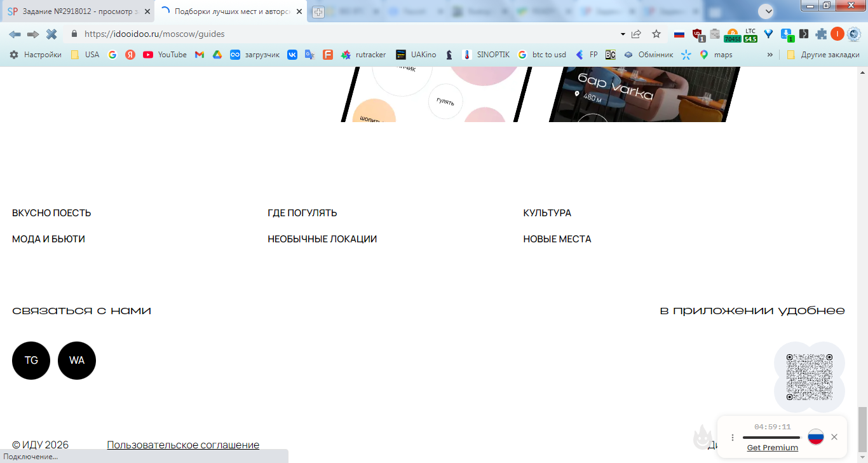Click the timer widget progress bar
This screenshot has width=868, height=463.
coord(771,438)
